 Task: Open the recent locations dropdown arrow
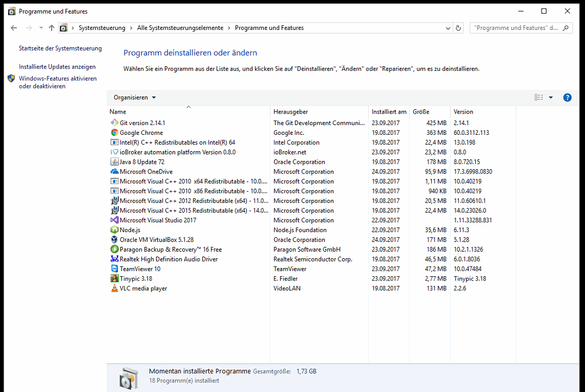[x=41, y=28]
